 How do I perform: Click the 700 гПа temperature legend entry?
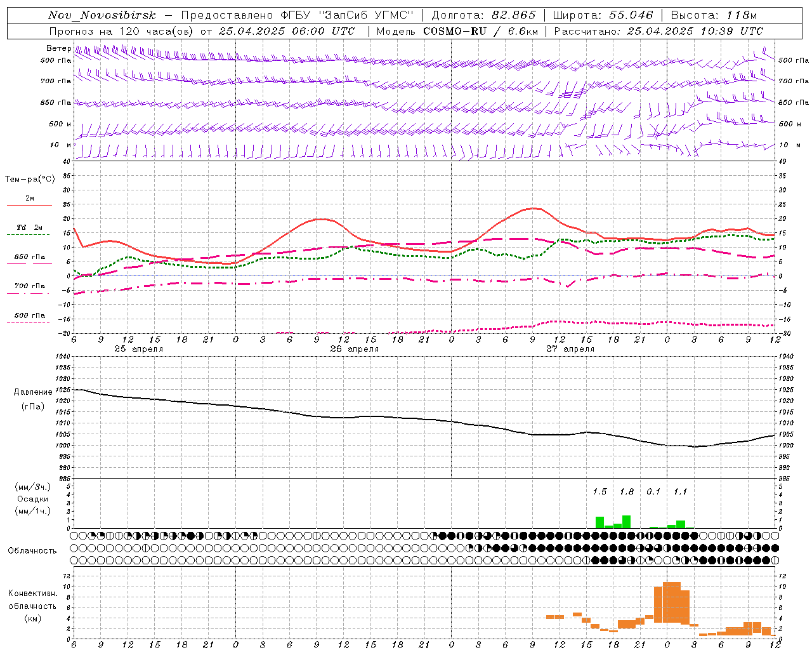(x=30, y=286)
